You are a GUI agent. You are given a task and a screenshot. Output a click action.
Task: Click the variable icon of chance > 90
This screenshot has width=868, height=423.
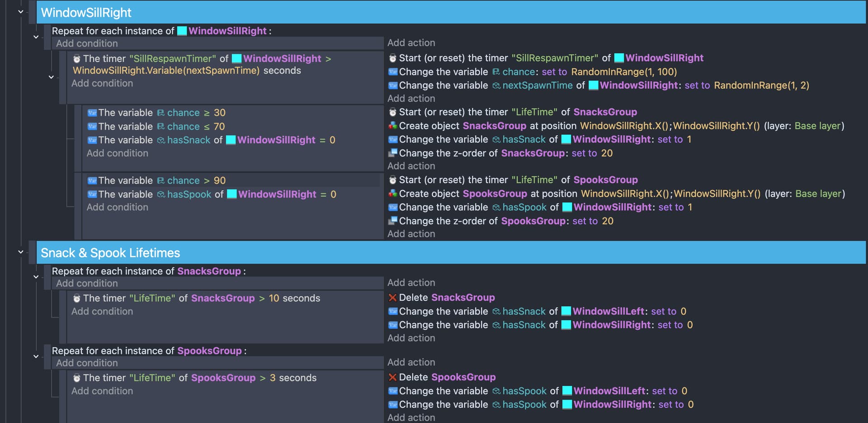pyautogui.click(x=92, y=181)
